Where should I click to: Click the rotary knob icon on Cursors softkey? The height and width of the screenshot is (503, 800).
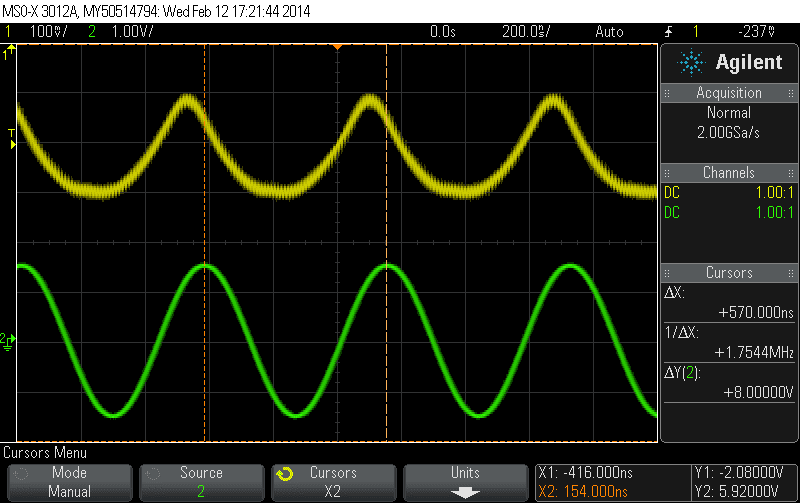coord(283,474)
